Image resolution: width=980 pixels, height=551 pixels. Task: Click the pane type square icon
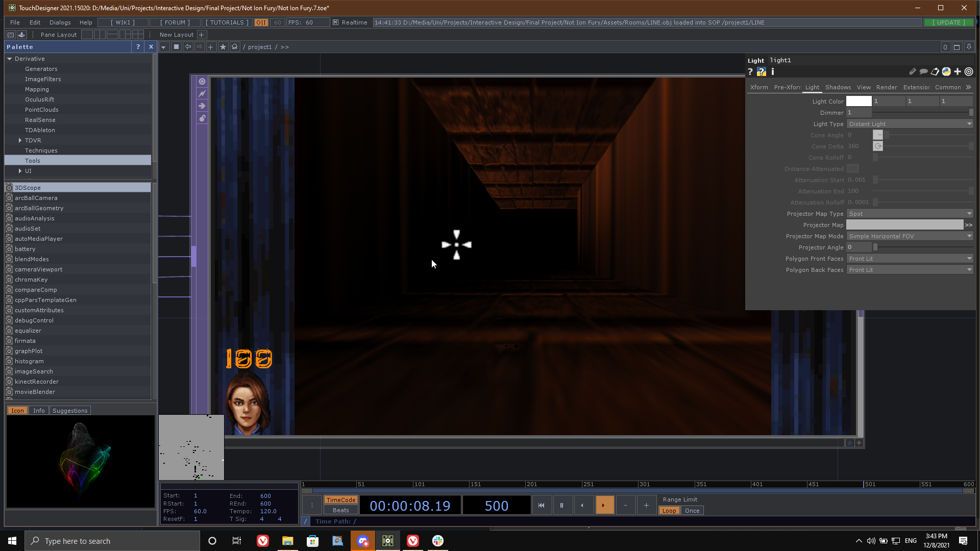[176, 47]
